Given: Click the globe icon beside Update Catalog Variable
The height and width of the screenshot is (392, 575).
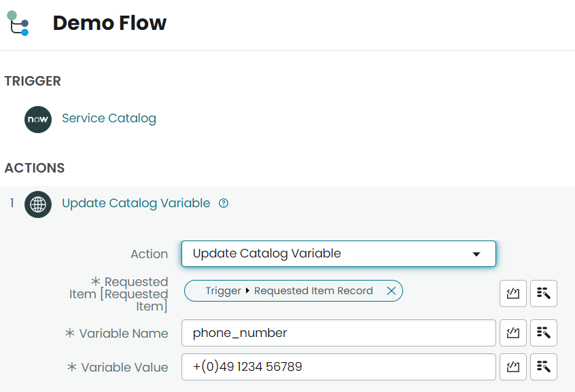Looking at the screenshot, I should [38, 204].
